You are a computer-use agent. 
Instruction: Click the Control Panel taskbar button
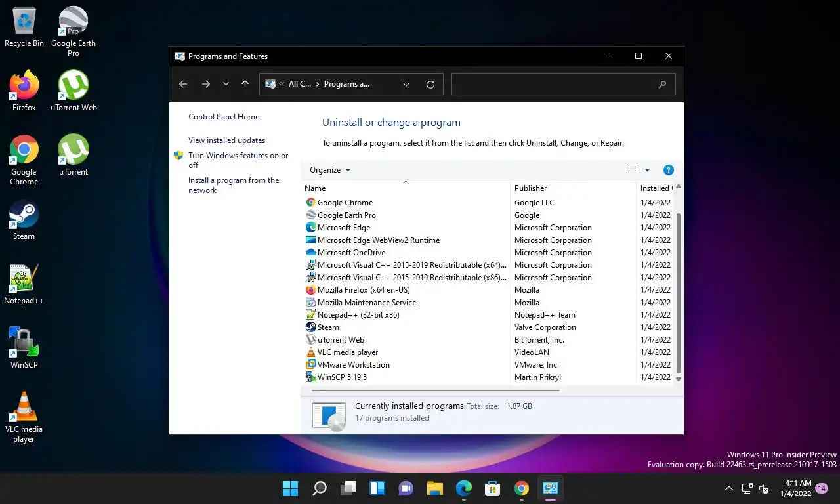(551, 488)
